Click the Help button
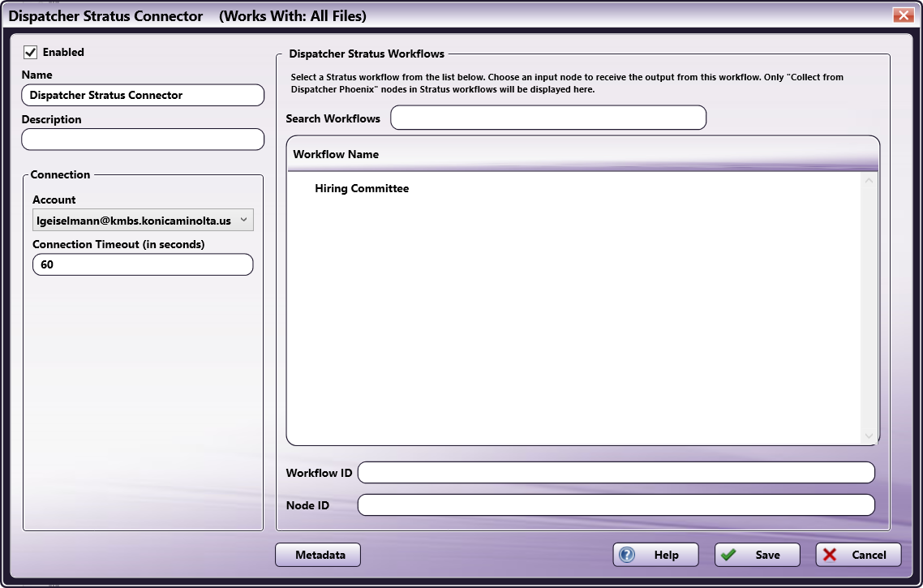Screen dimensions: 923x588 pyautogui.click(x=656, y=555)
